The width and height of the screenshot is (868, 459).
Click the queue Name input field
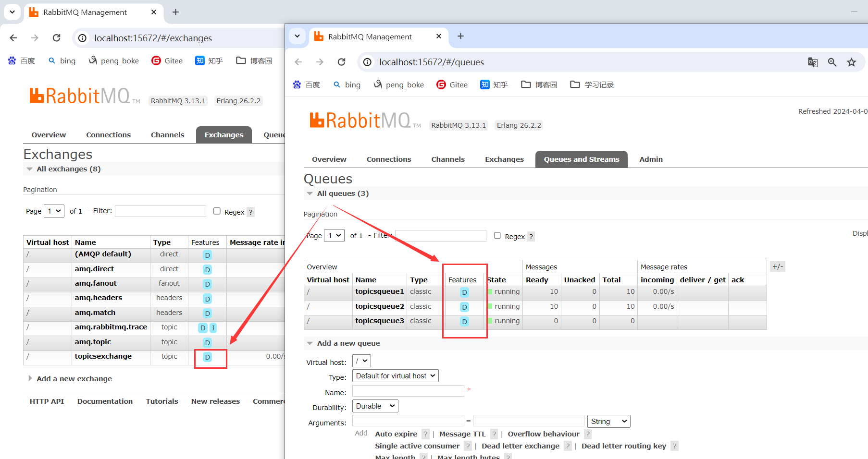pos(408,391)
